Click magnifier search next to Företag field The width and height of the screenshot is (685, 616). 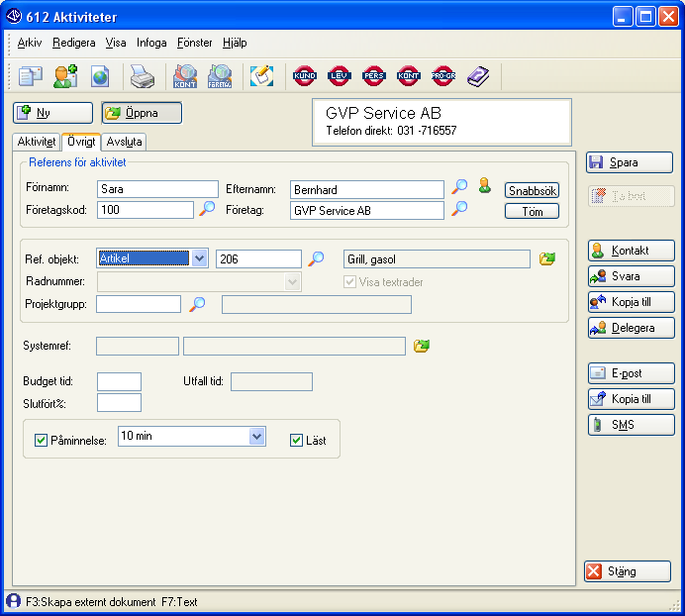459,208
